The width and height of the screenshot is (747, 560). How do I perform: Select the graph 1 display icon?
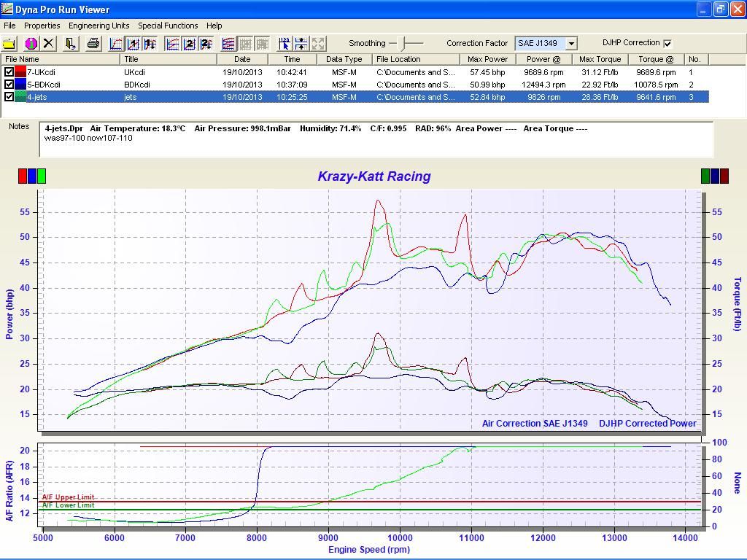pyautogui.click(x=133, y=44)
